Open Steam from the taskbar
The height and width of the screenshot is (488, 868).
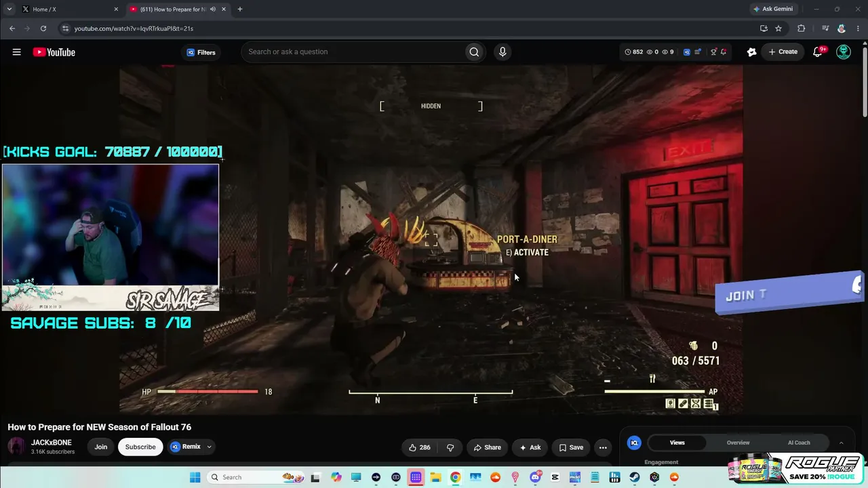point(634,477)
